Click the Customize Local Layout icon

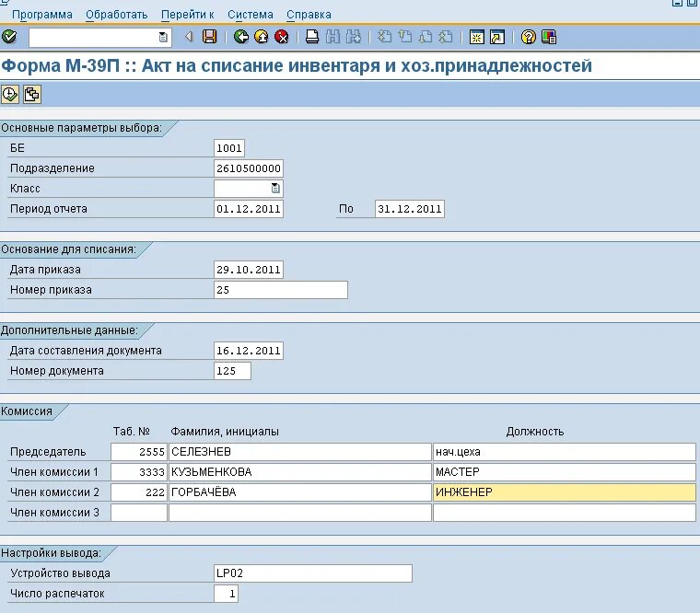click(549, 37)
